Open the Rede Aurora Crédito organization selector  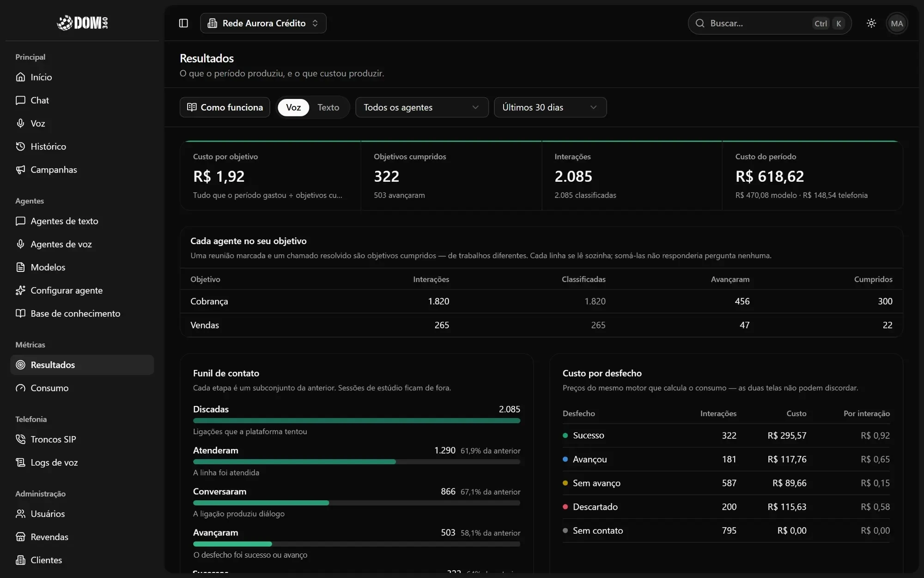pyautogui.click(x=263, y=23)
